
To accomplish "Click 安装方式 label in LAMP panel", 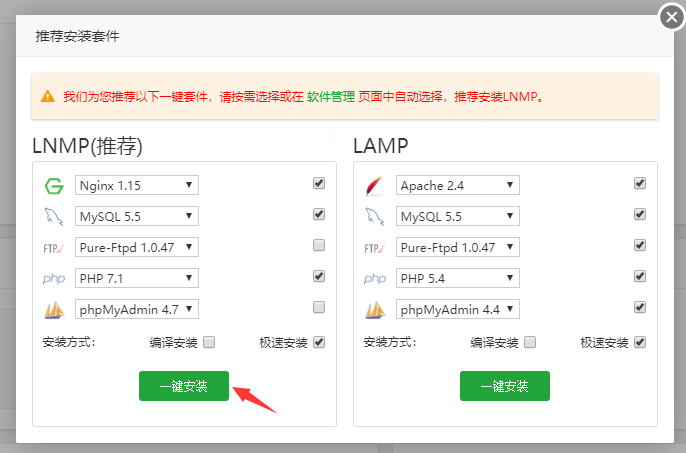I will 390,342.
